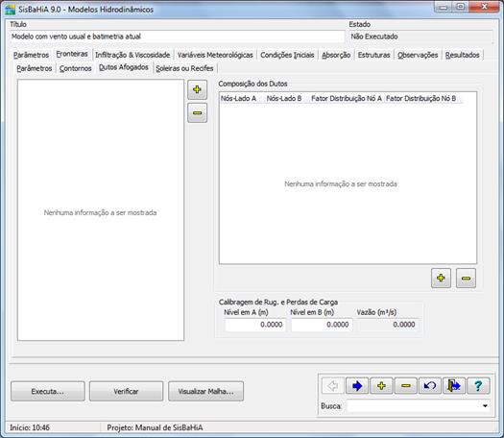Go to the next record with the blue arrow
The width and height of the screenshot is (504, 438).
click(x=357, y=385)
